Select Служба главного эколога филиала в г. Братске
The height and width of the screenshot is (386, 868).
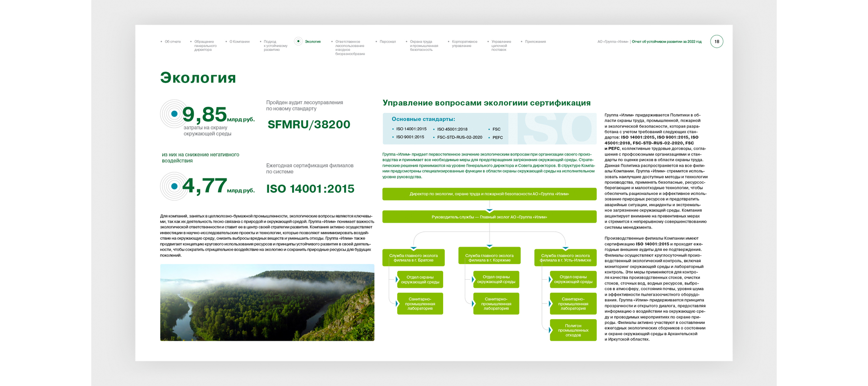point(414,257)
